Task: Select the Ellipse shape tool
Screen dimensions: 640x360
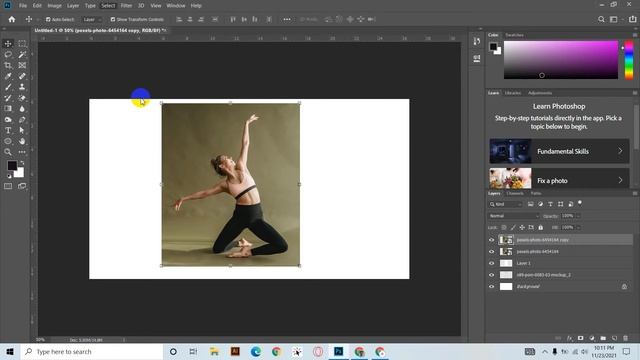Action: [8, 141]
